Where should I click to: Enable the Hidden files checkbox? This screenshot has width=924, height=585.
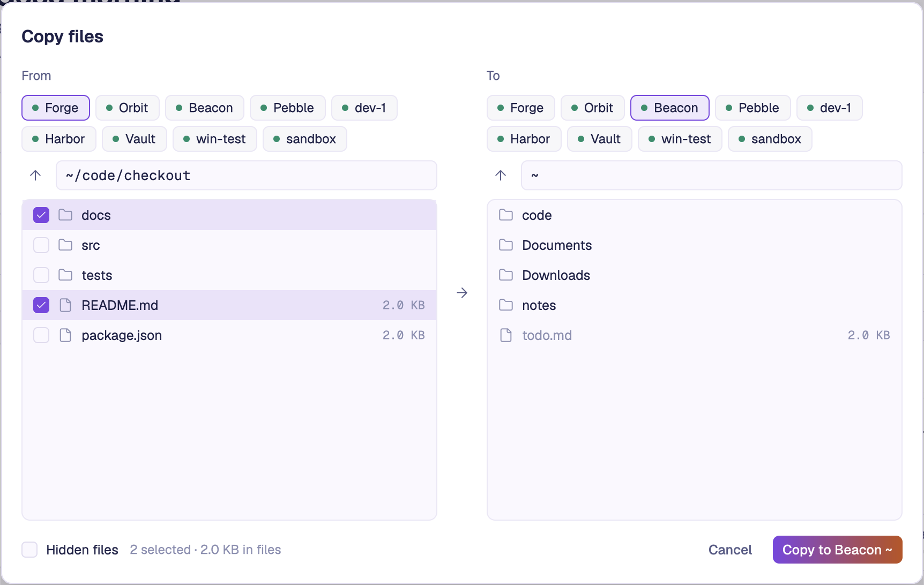point(29,550)
